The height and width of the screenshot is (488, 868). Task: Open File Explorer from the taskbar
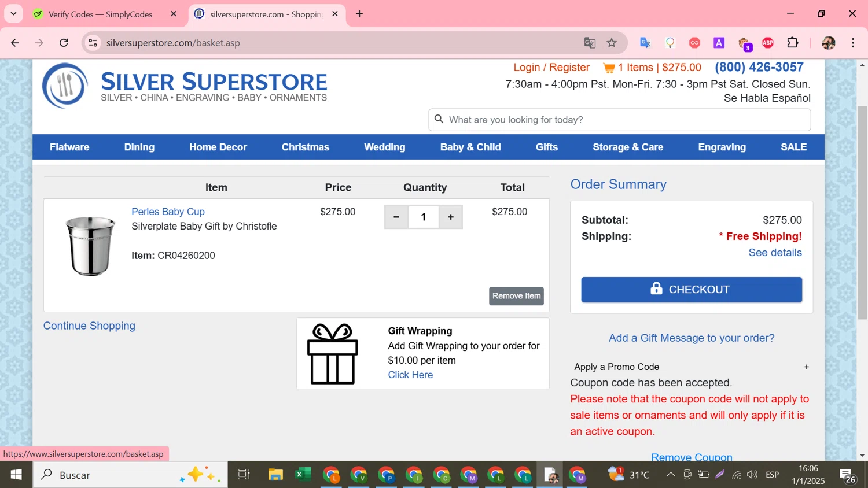(275, 475)
